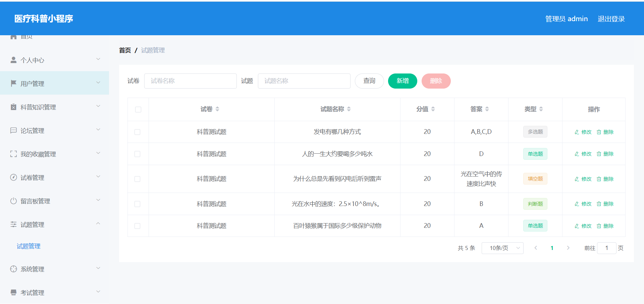Expand the 个人中心 menu chevron
Screen dimensions: 644x304
tap(98, 59)
